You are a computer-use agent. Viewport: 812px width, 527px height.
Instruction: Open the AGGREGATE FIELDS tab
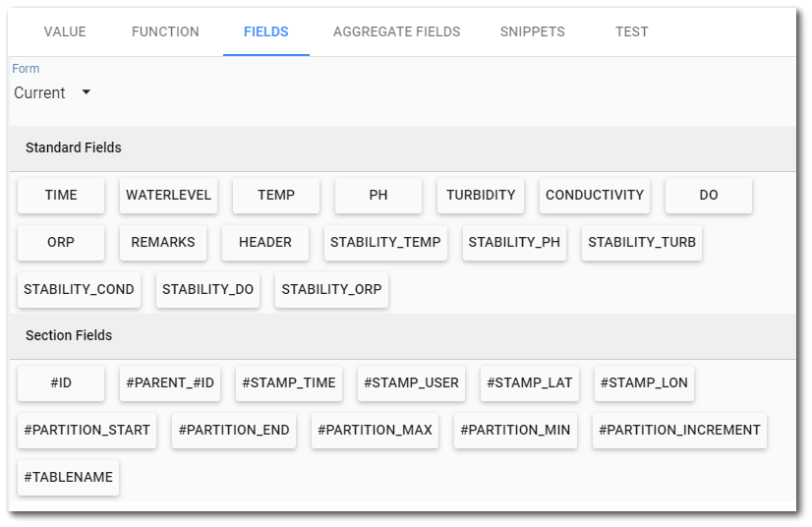coord(397,31)
